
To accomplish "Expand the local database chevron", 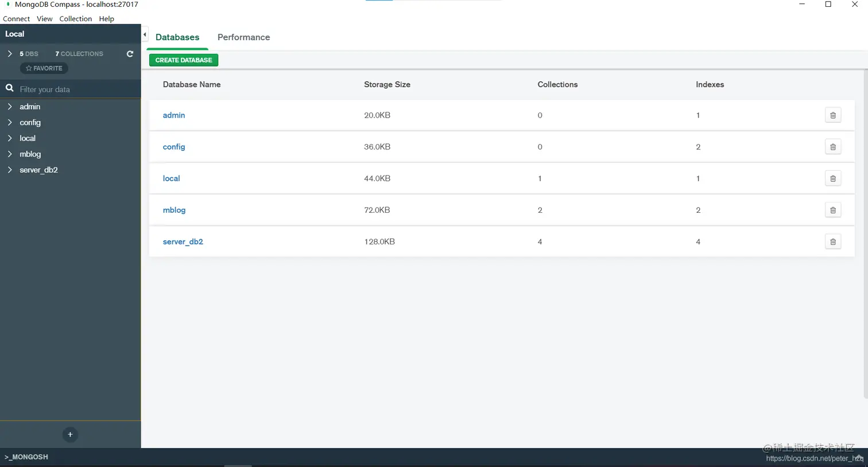I will pyautogui.click(x=10, y=138).
